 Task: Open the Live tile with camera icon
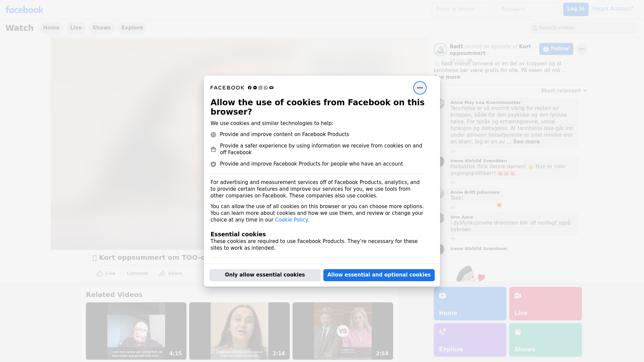545,303
